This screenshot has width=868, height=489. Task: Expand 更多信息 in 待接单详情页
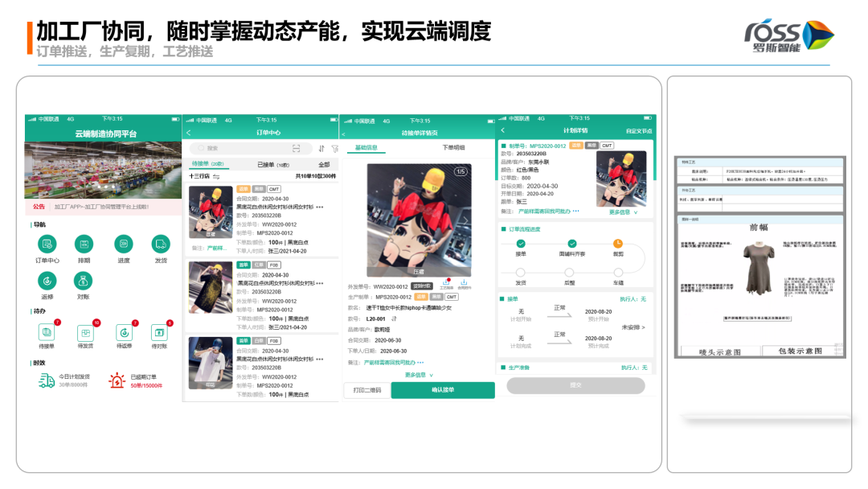pos(419,375)
